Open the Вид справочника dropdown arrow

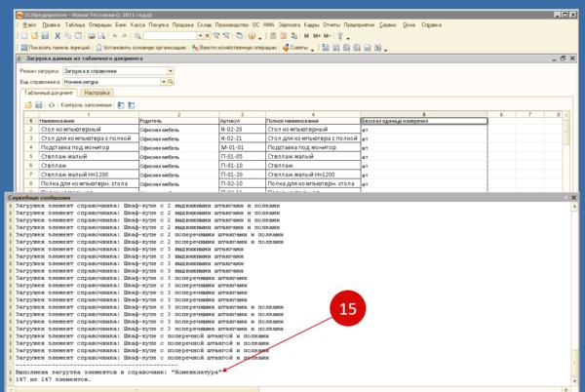[164, 82]
